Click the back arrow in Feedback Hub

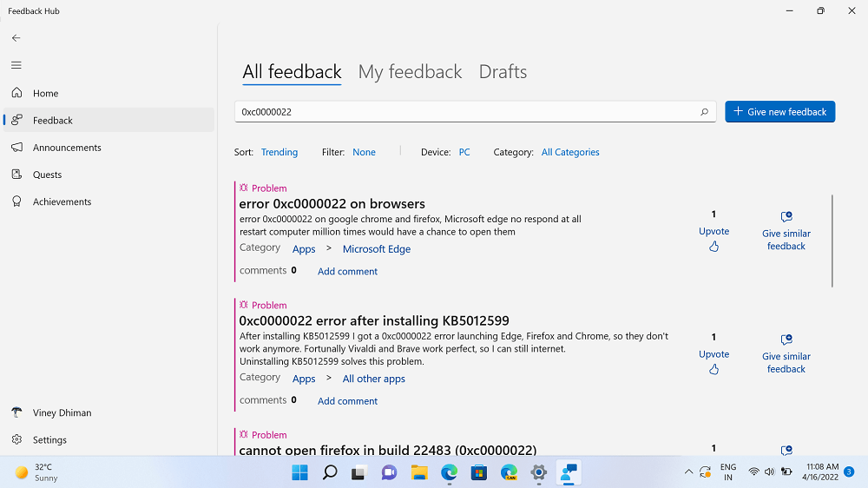pos(16,37)
